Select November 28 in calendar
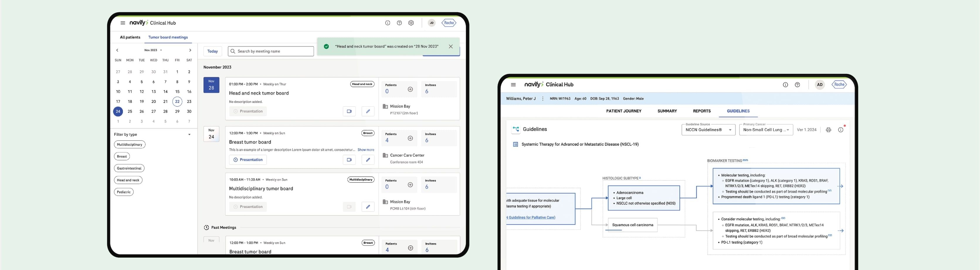This screenshot has height=270, width=980. 165,112
